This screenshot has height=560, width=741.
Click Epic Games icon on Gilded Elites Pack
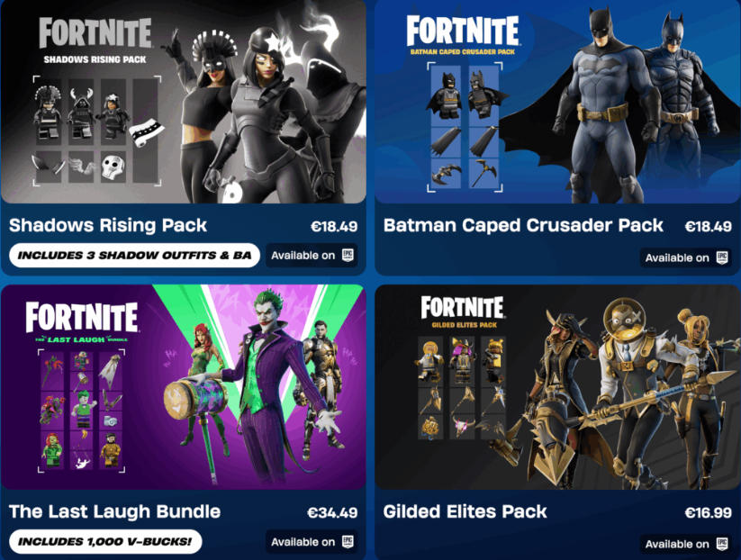[721, 544]
